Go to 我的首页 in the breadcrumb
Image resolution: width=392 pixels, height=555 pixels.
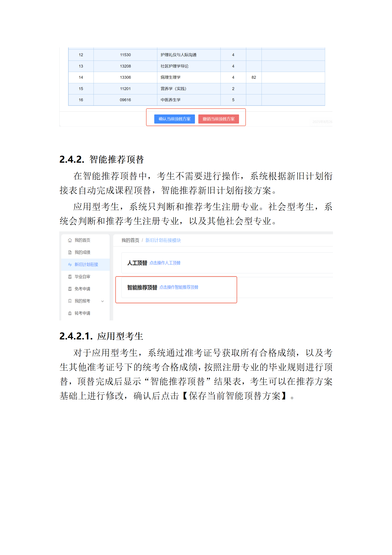(130, 240)
